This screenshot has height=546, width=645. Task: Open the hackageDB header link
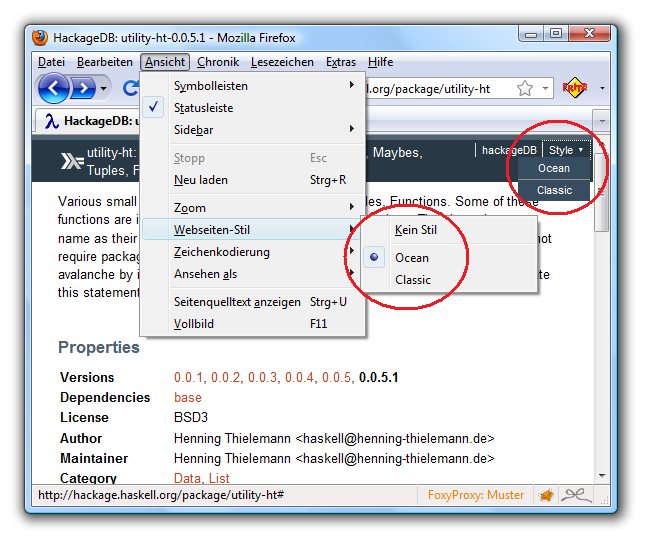(x=509, y=150)
